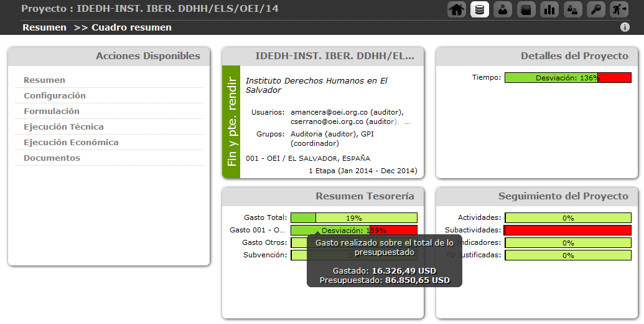644x324 pixels.
Task: Click the Tiempo deviation 136% bar
Action: point(568,78)
